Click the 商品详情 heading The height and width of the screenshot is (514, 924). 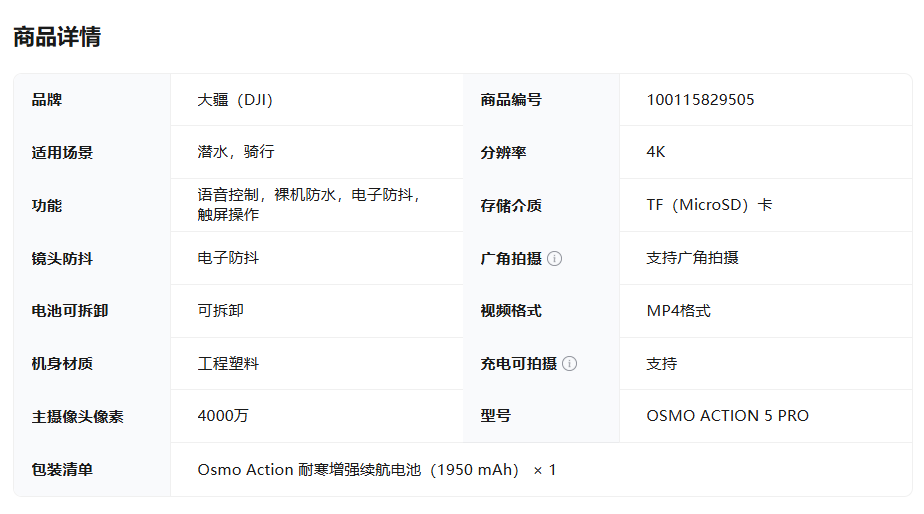(x=57, y=37)
